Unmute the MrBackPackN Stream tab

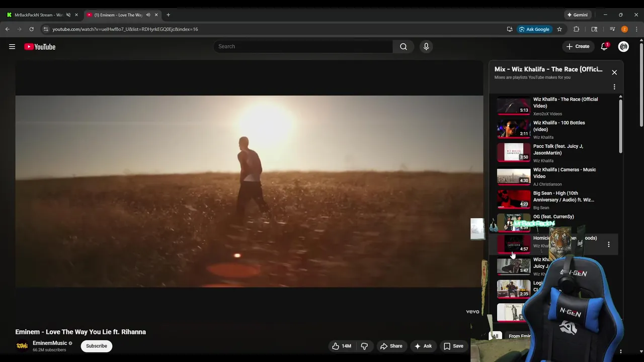[x=68, y=15]
